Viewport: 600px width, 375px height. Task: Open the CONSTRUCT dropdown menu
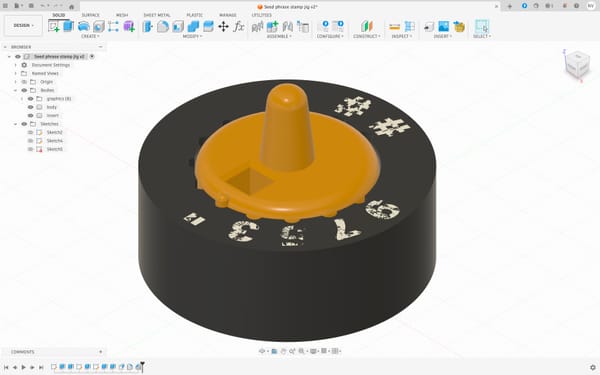(x=367, y=36)
